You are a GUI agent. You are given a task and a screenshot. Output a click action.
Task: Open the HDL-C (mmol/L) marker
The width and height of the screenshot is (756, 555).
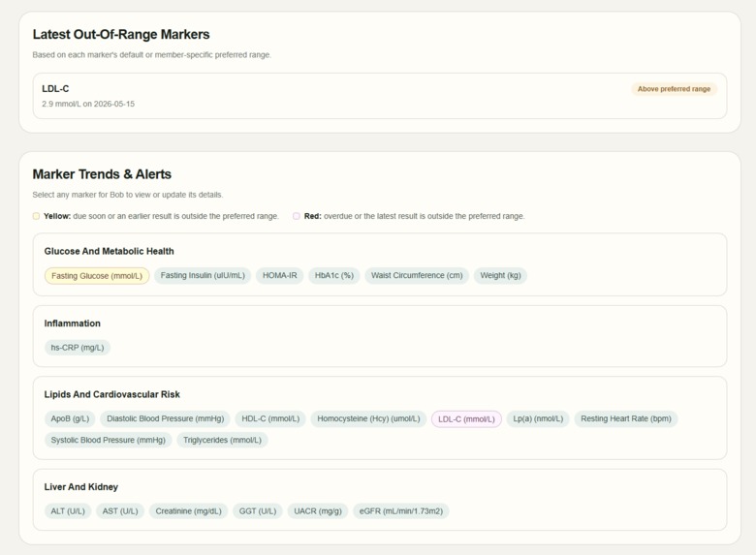[x=270, y=418]
